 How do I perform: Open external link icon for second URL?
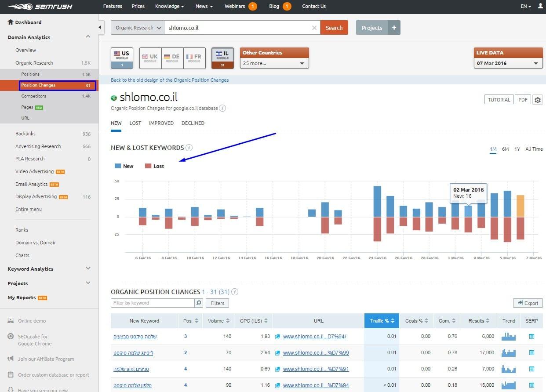tap(277, 353)
